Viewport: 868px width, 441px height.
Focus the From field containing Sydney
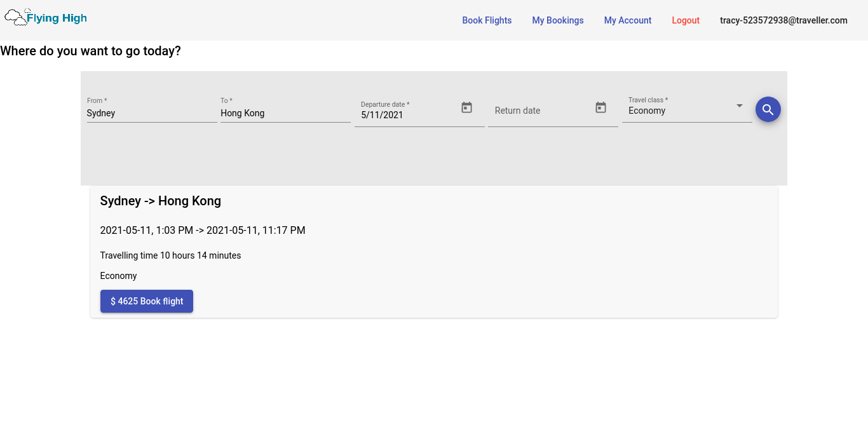coord(152,113)
